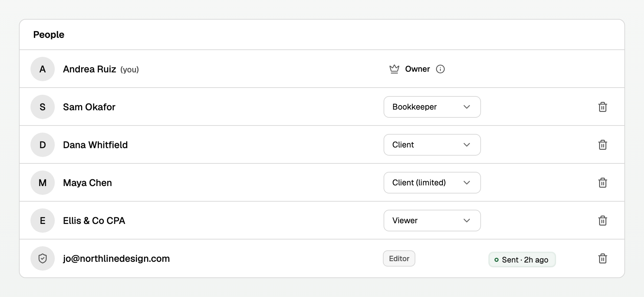Click the name Andrea Ruiz

pos(90,69)
